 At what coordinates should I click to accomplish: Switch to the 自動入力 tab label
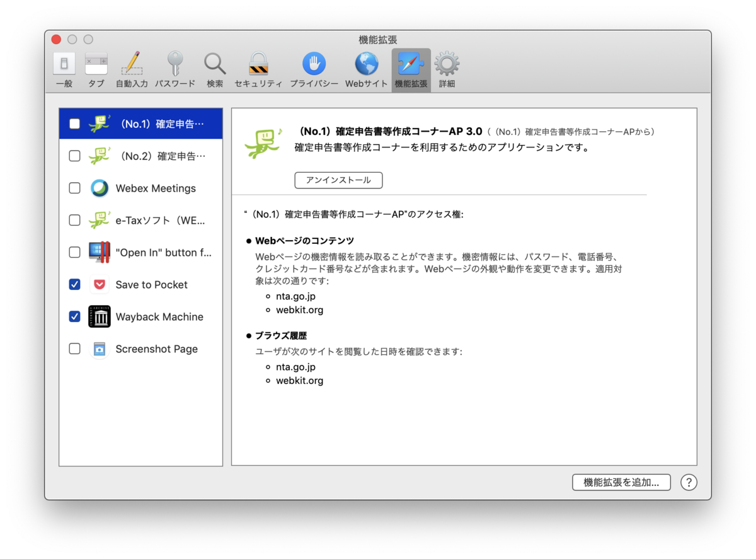pos(132,84)
